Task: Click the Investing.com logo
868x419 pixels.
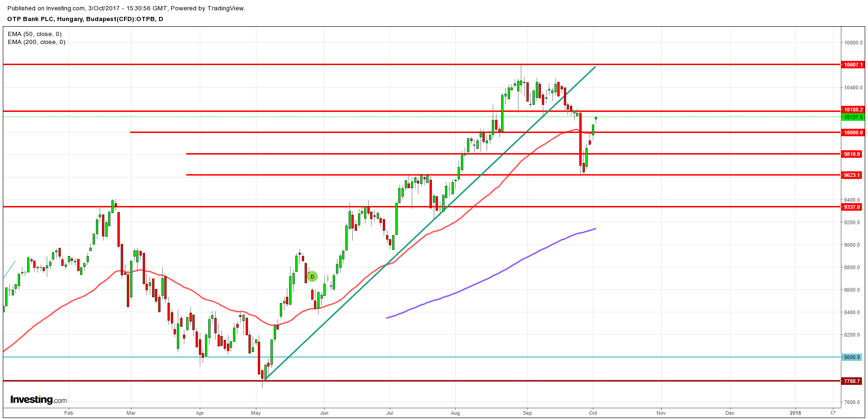Action: (x=38, y=400)
